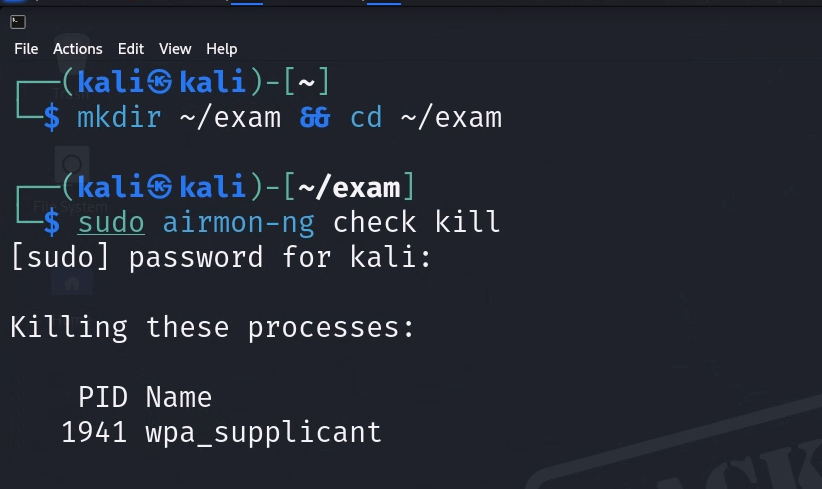Image resolution: width=822 pixels, height=489 pixels.
Task: Click the && operator in first command
Action: point(314,117)
